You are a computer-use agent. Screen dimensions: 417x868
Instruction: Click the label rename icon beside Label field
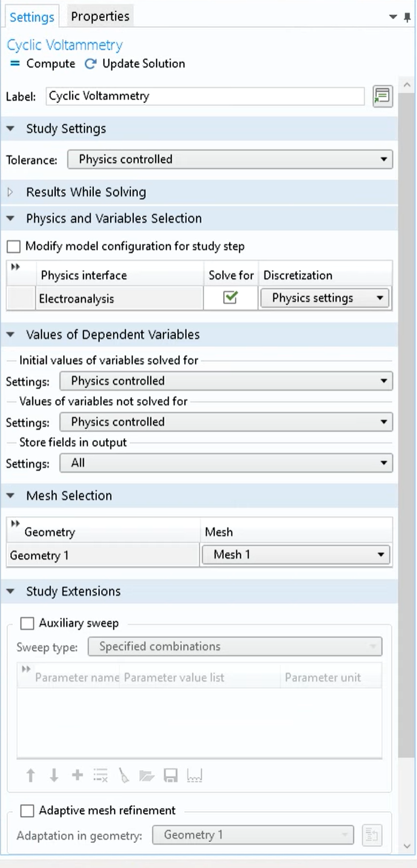[382, 96]
